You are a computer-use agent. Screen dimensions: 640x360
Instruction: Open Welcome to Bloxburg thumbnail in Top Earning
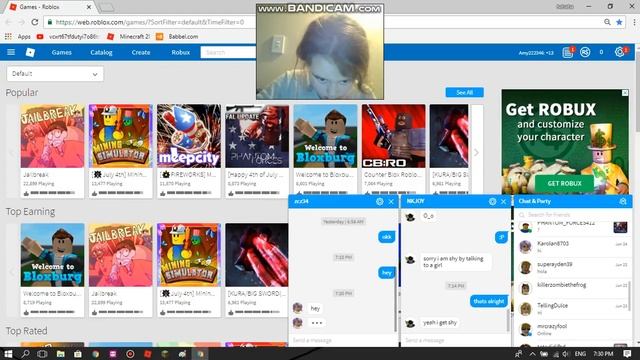coord(53,255)
